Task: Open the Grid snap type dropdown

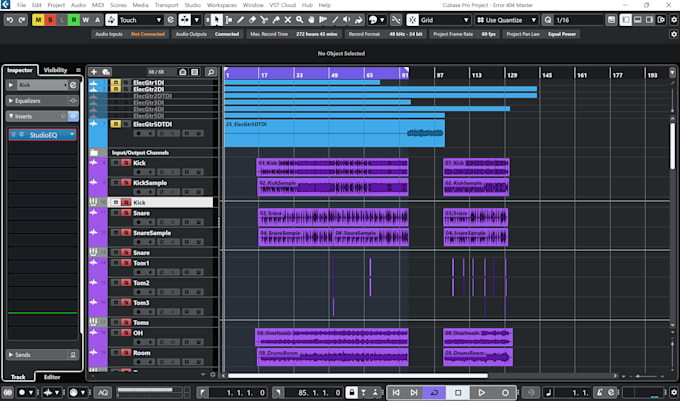Action: [x=466, y=20]
